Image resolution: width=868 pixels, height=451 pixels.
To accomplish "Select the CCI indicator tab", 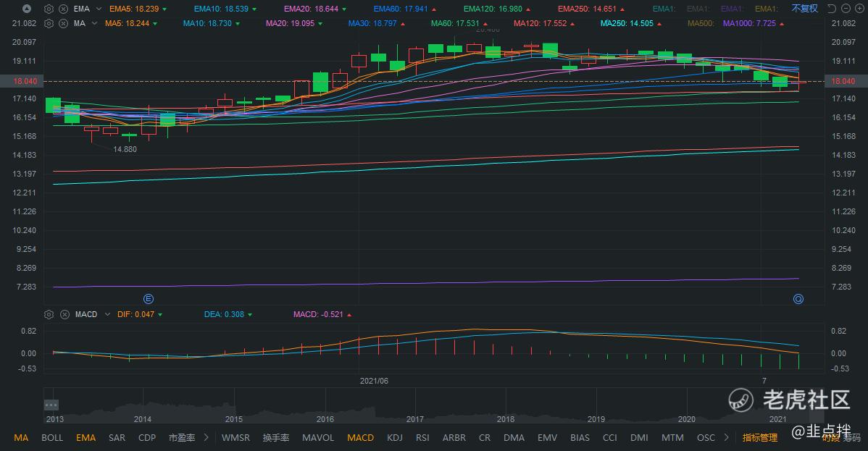I will point(609,438).
